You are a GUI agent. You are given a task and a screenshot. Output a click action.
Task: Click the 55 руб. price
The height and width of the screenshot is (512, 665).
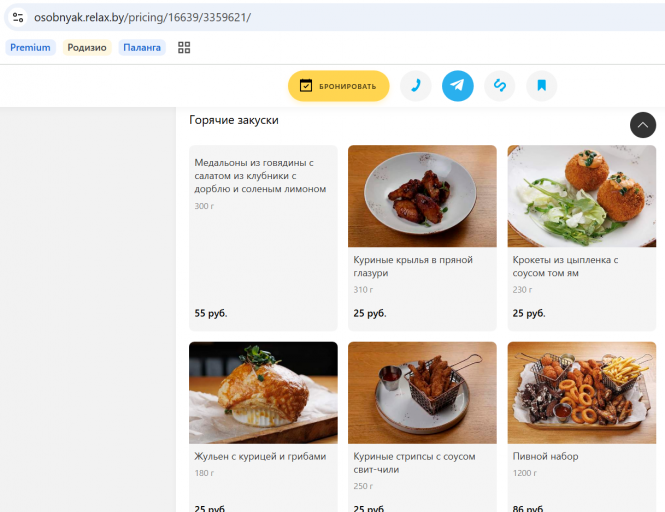point(211,313)
